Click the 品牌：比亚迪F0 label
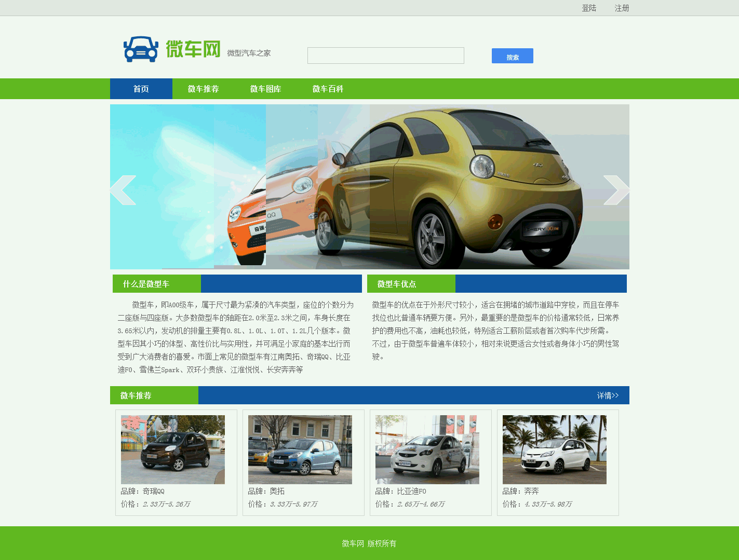Screen dimensions: 739x560 [x=401, y=491]
